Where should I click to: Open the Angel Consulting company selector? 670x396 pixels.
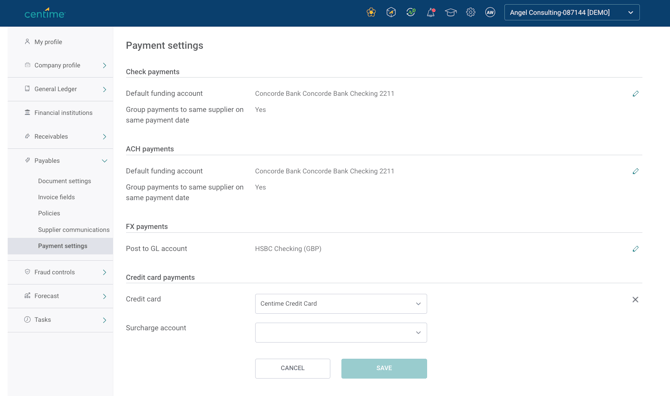click(572, 12)
